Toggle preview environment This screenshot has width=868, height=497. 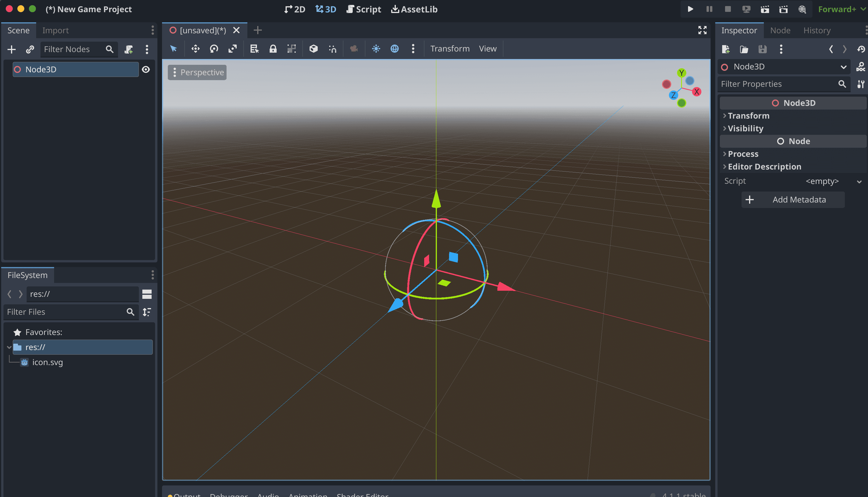click(x=395, y=49)
